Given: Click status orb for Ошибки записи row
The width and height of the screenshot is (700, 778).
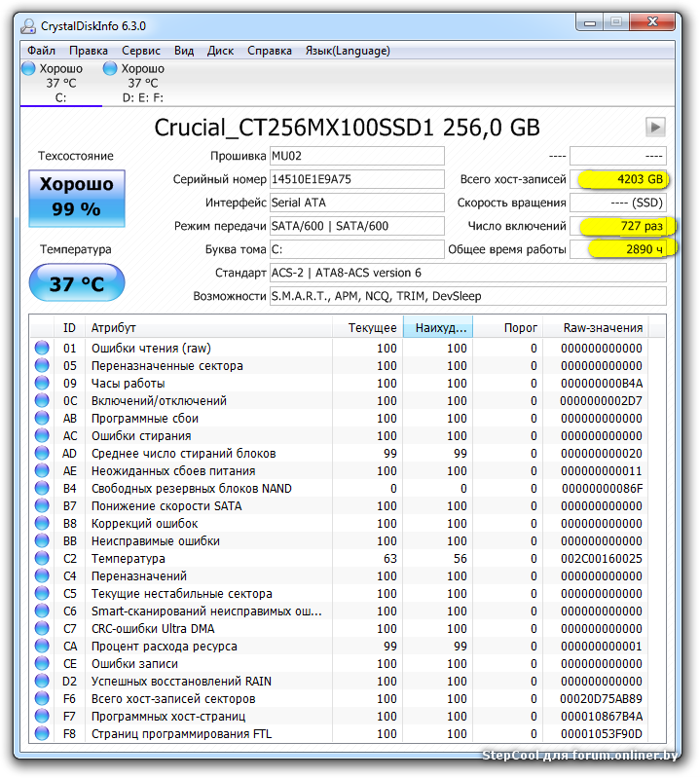Looking at the screenshot, I should tap(42, 664).
